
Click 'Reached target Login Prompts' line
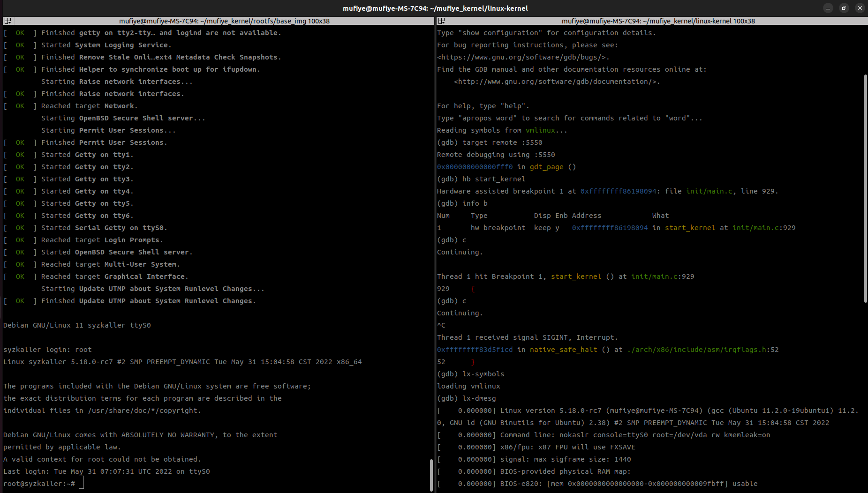(x=83, y=240)
